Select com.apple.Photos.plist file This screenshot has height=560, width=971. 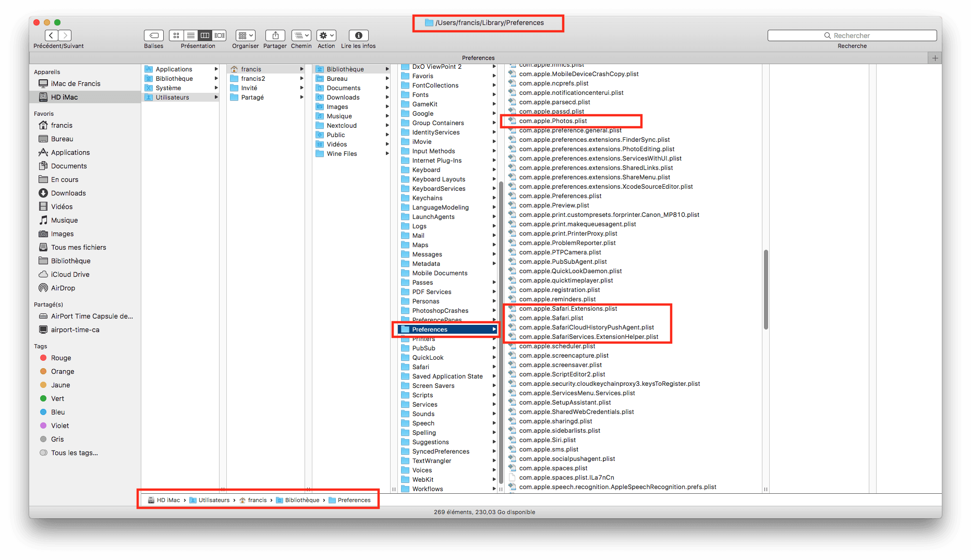(x=553, y=120)
